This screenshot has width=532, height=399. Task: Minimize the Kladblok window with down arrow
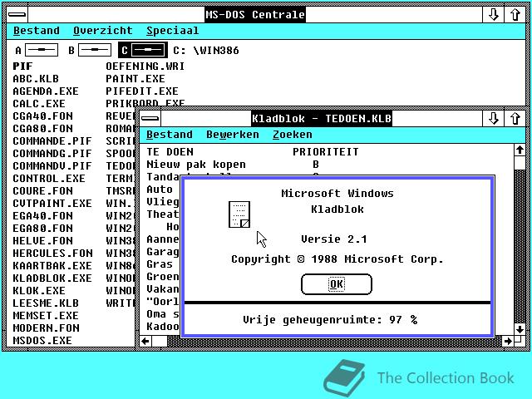(493, 118)
